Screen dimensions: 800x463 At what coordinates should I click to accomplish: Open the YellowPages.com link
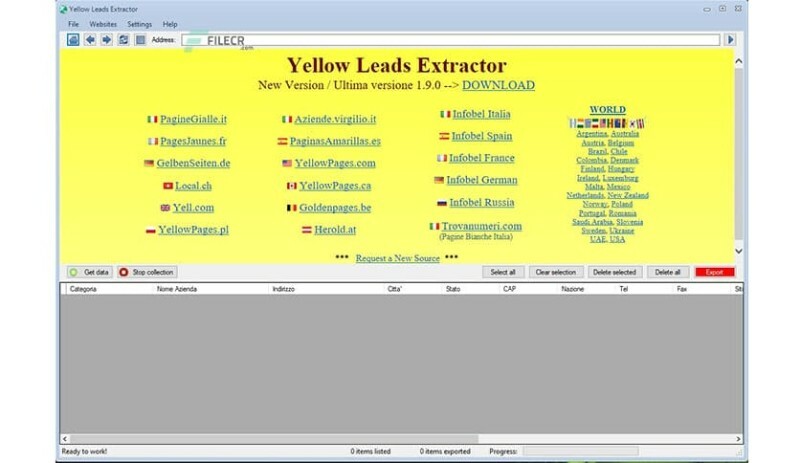tap(336, 163)
